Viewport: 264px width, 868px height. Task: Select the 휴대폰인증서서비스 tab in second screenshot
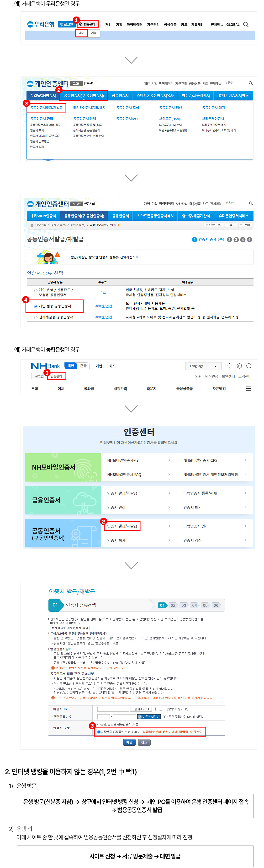pos(233,96)
